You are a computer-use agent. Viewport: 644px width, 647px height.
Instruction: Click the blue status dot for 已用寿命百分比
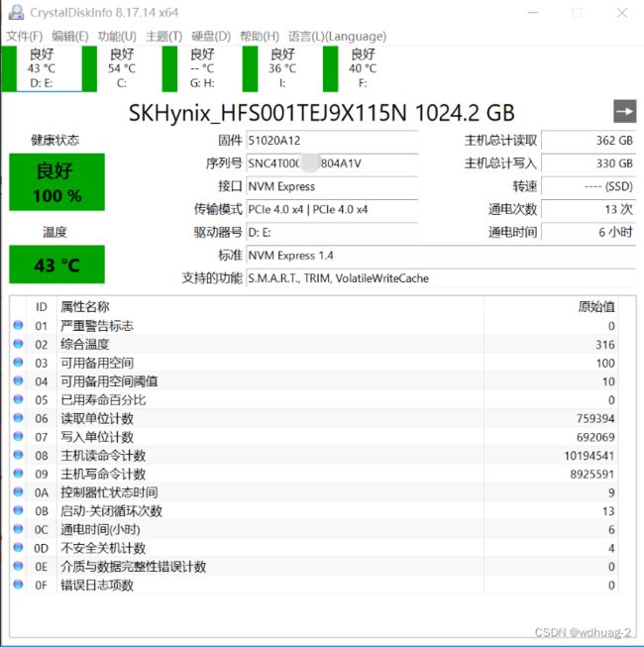[x=18, y=399]
